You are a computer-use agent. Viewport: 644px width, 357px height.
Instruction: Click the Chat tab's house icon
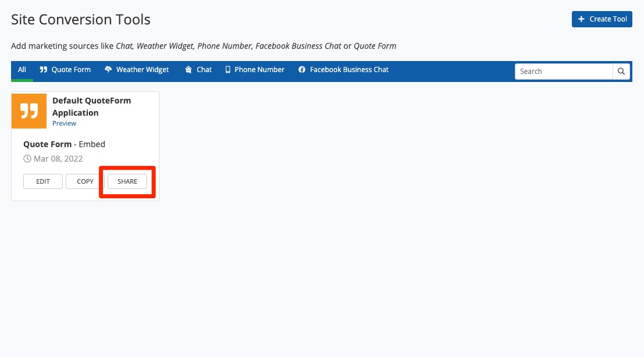click(188, 70)
